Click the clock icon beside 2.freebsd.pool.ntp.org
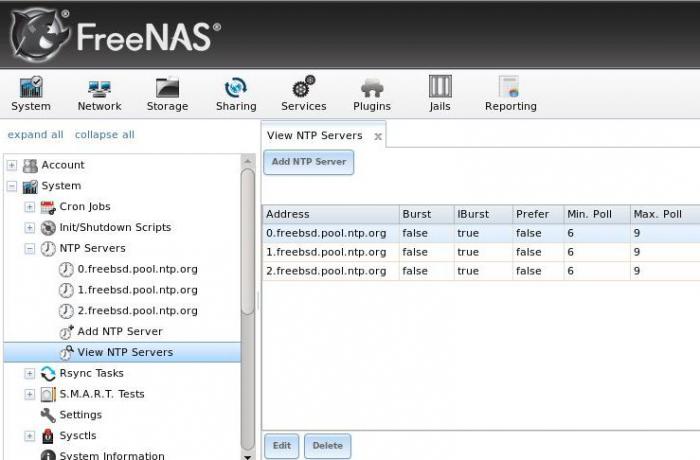The width and height of the screenshot is (700, 460). coord(66,311)
